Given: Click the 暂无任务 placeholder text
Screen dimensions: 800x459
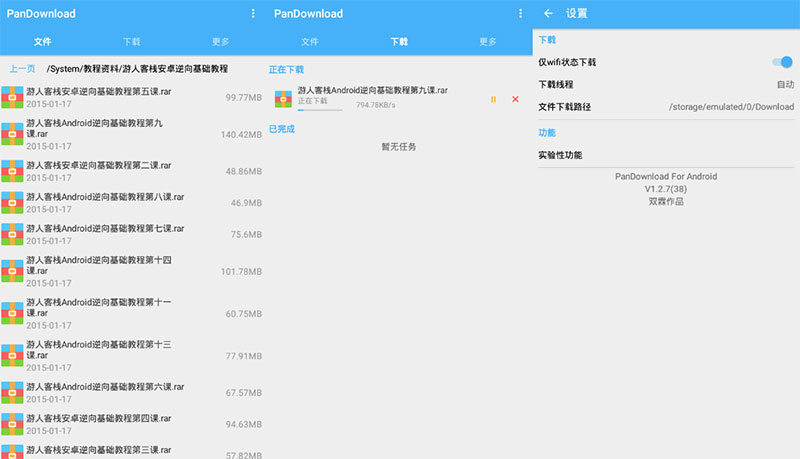Looking at the screenshot, I should coord(398,147).
